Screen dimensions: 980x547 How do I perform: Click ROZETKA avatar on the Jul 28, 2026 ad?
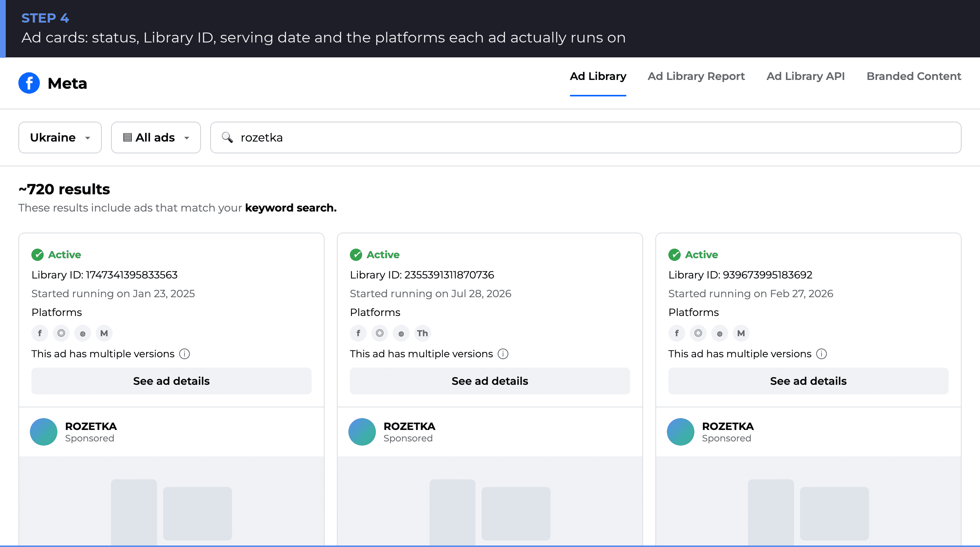pyautogui.click(x=362, y=432)
